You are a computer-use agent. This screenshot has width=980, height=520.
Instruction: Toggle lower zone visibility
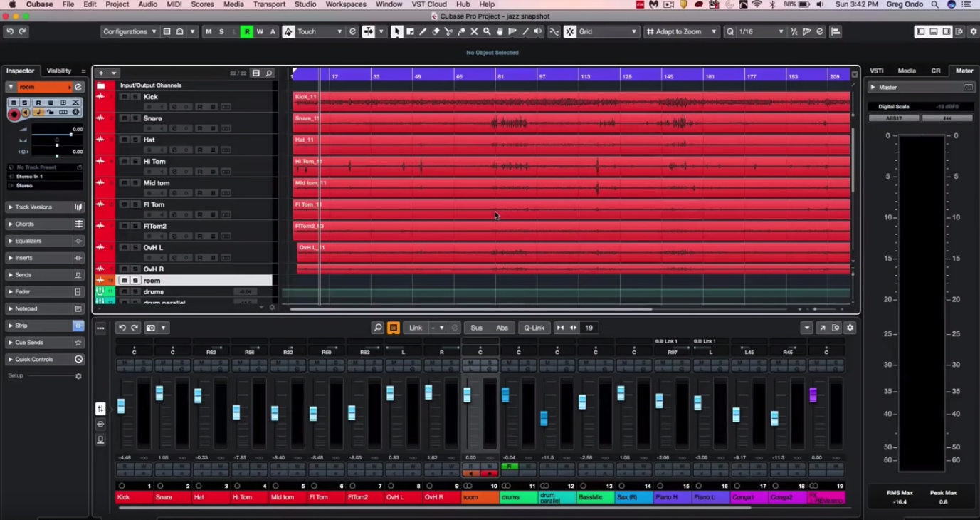pos(934,31)
